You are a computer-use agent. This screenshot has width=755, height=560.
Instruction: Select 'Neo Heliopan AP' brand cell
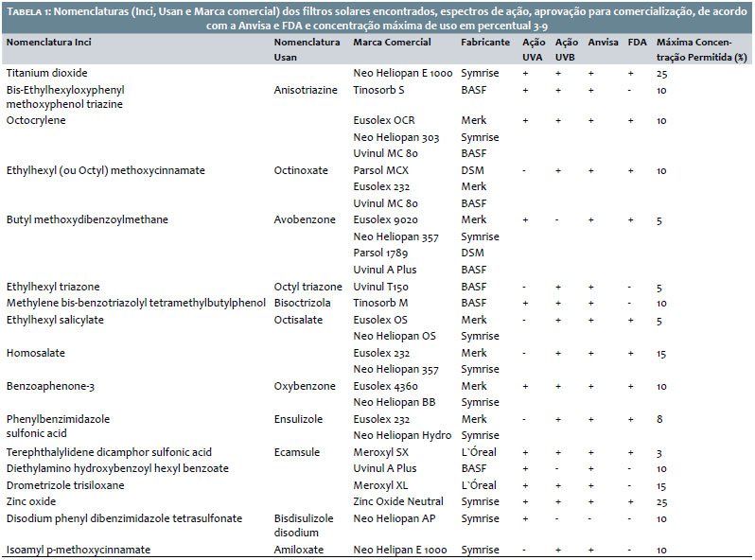click(394, 519)
